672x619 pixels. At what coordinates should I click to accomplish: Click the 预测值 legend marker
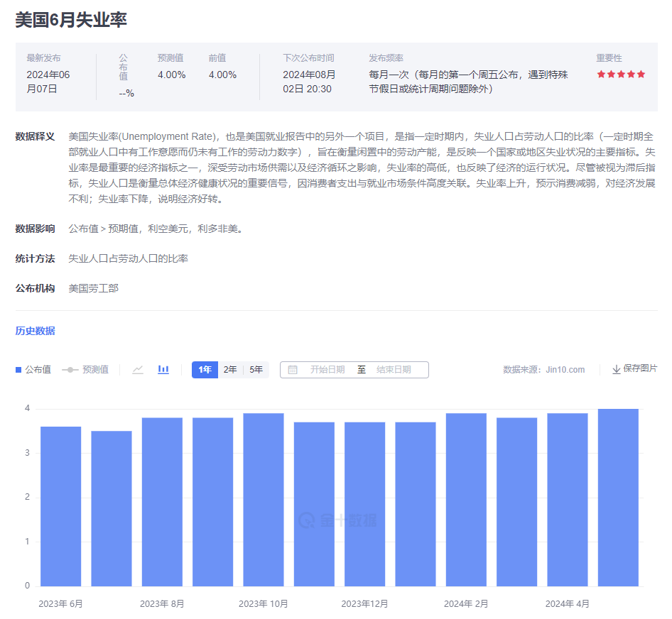click(71, 369)
